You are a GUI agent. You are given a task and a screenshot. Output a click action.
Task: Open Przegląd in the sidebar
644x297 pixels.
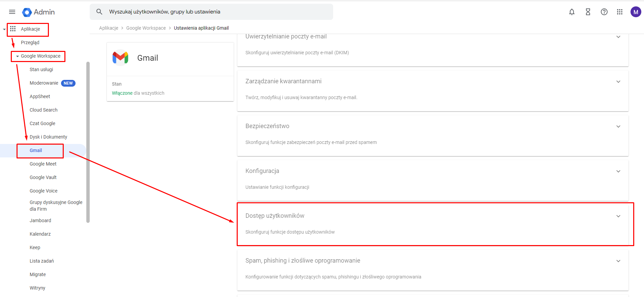pos(30,42)
